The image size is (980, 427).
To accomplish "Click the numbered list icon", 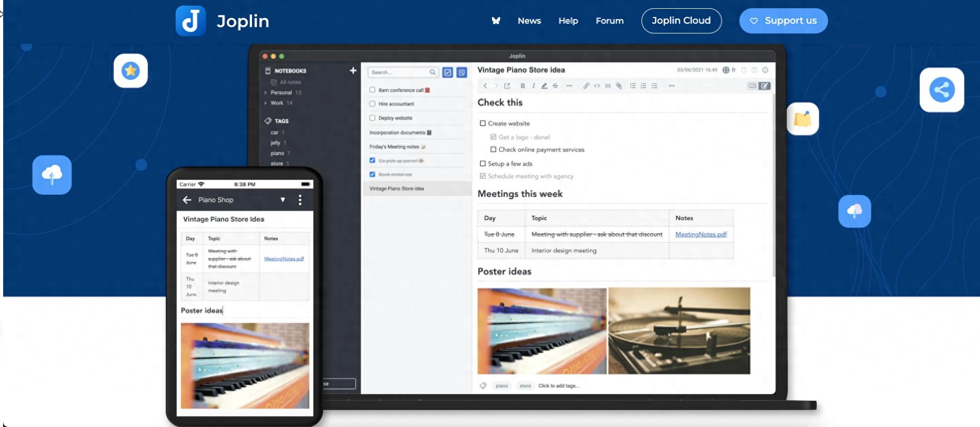I will tap(644, 86).
